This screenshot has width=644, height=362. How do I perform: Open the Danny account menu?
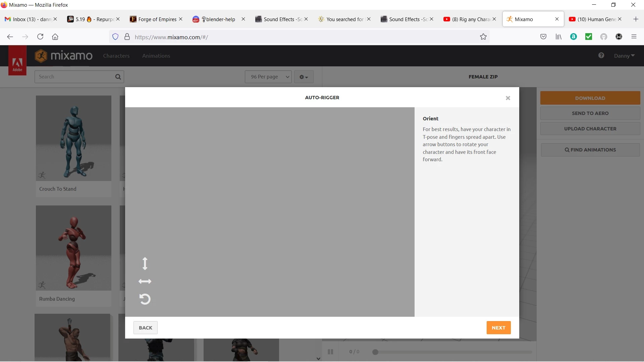tap(624, 56)
